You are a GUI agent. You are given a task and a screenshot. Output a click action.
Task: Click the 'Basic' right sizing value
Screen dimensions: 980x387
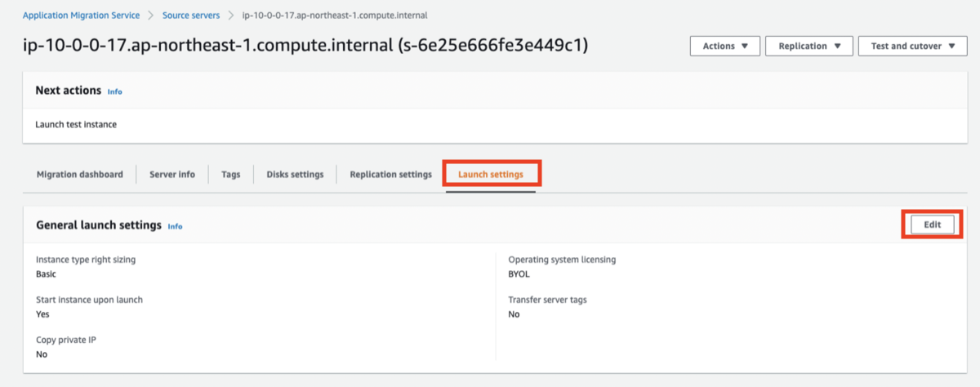coord(47,274)
